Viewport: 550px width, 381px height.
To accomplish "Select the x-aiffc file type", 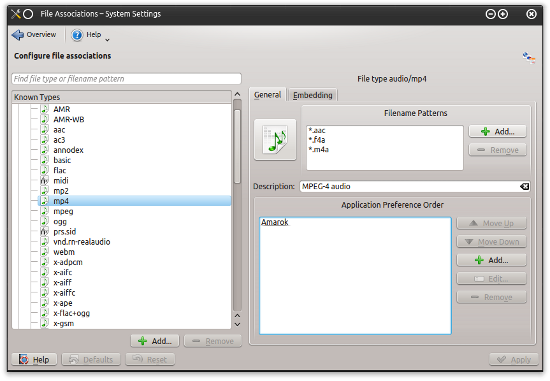I will click(64, 293).
